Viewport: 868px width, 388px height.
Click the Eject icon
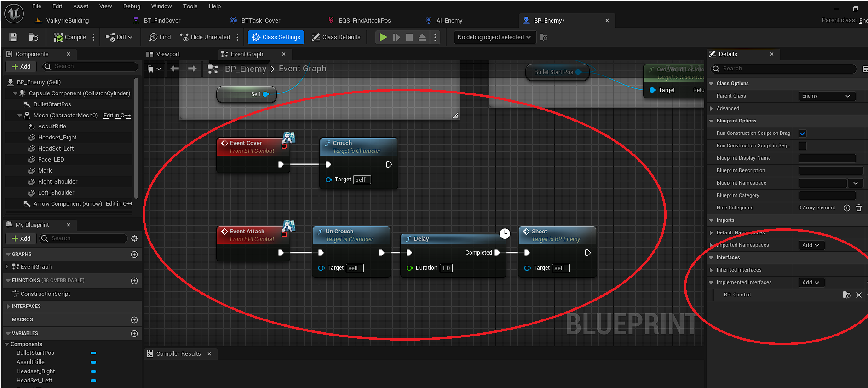[422, 37]
